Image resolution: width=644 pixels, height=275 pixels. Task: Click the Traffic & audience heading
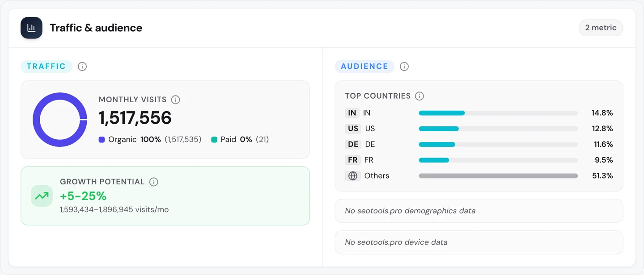click(x=96, y=28)
